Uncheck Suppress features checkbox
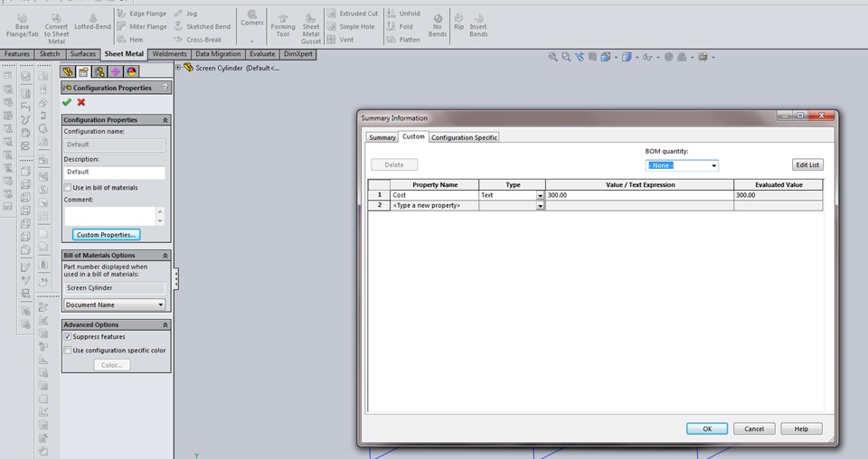868x459 pixels. 68,337
